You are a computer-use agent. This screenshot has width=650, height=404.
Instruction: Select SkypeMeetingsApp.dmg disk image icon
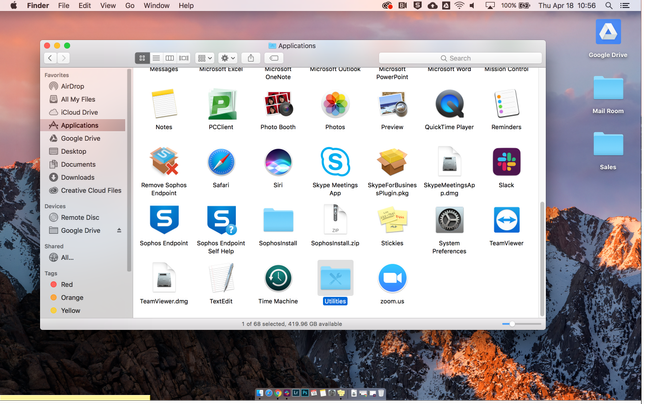pyautogui.click(x=449, y=162)
